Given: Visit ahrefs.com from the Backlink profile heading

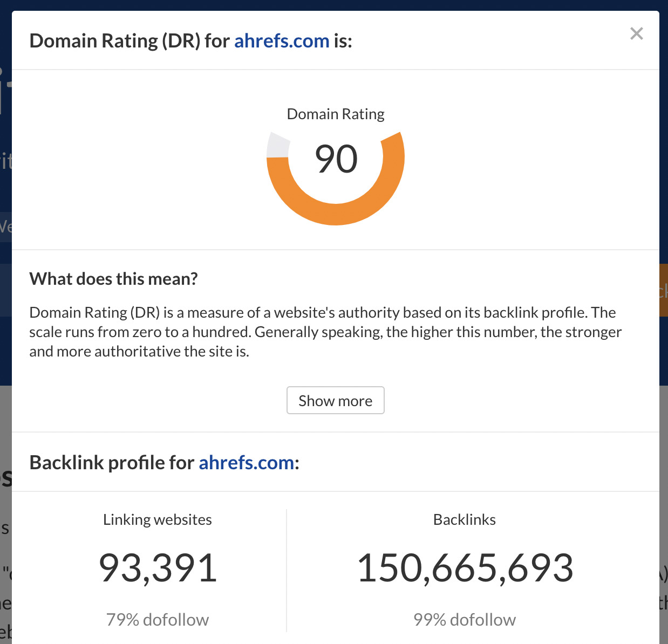Looking at the screenshot, I should tap(246, 462).
